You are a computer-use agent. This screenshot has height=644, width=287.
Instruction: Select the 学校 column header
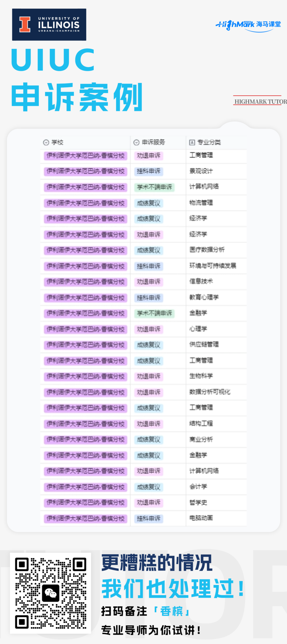tap(57, 142)
